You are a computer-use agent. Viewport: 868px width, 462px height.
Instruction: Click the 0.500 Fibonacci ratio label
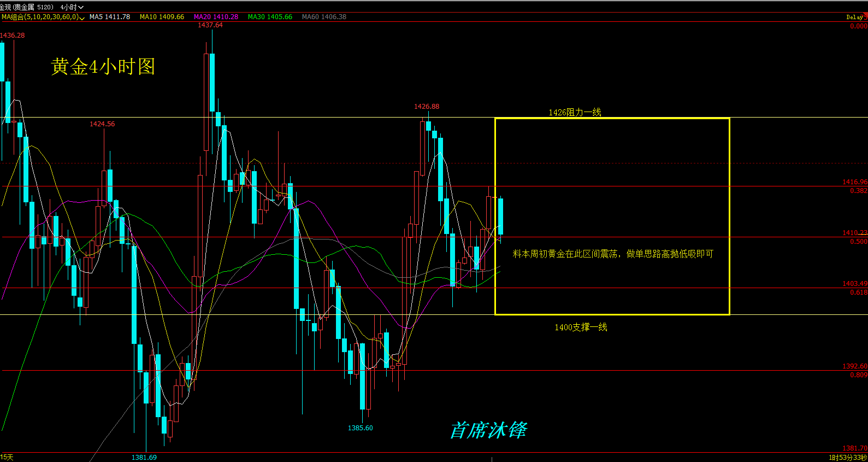coord(859,242)
